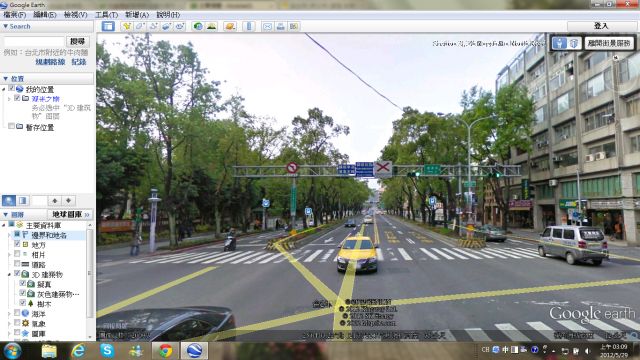This screenshot has height=360, width=640.
Task: View in Google Maps toolbar icon
Action: click(294, 26)
